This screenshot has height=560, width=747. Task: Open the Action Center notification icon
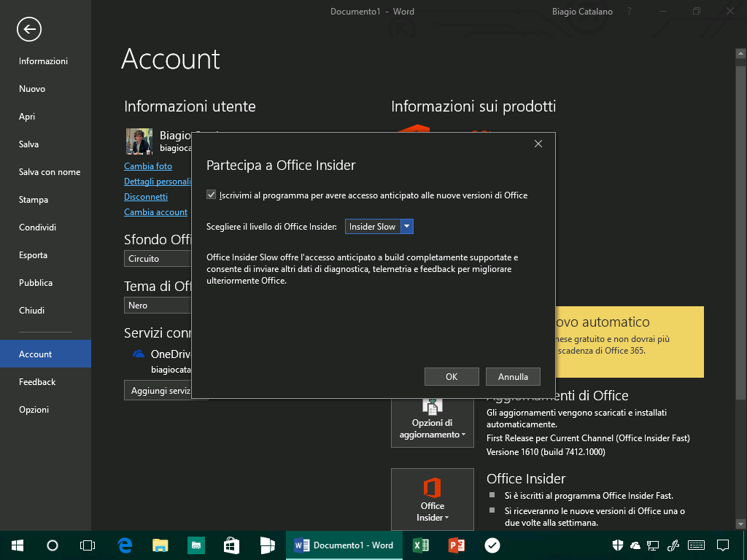point(723,545)
